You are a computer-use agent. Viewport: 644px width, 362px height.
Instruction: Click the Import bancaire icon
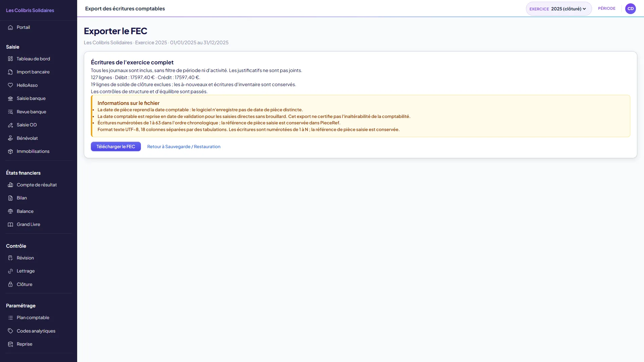click(x=10, y=72)
